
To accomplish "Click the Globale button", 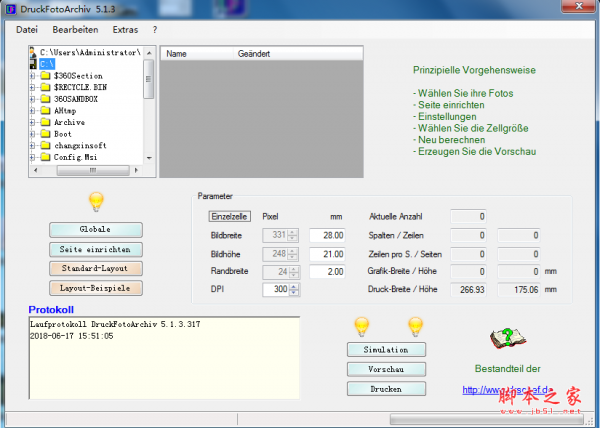I will pyautogui.click(x=96, y=229).
